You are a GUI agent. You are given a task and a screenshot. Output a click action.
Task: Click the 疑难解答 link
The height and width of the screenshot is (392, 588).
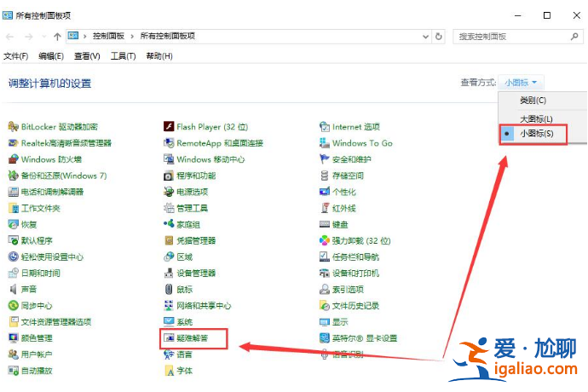[193, 338]
